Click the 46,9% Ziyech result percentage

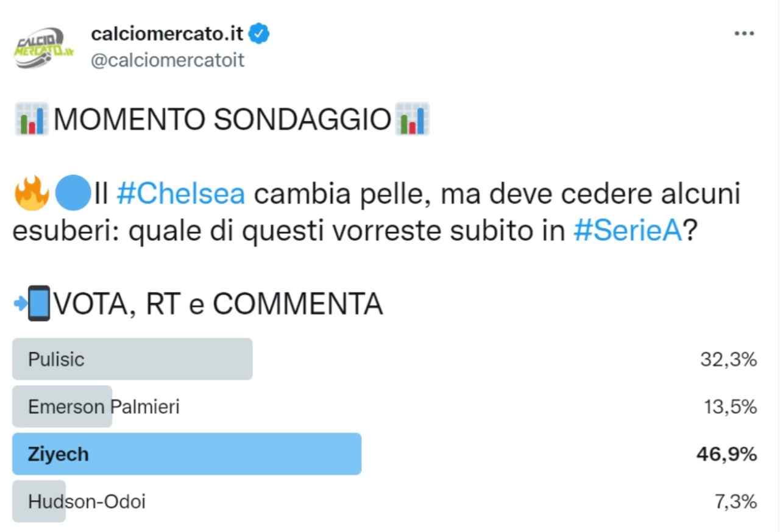(x=726, y=454)
